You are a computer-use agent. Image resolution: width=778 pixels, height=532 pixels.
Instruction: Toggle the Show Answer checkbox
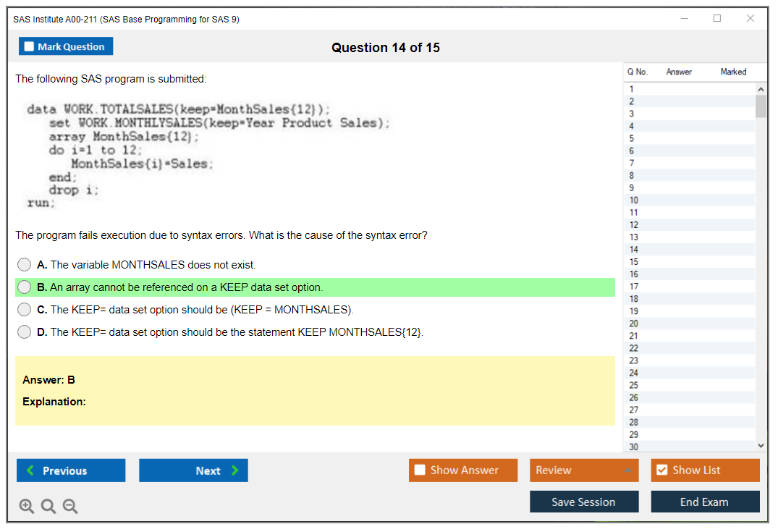coord(420,470)
